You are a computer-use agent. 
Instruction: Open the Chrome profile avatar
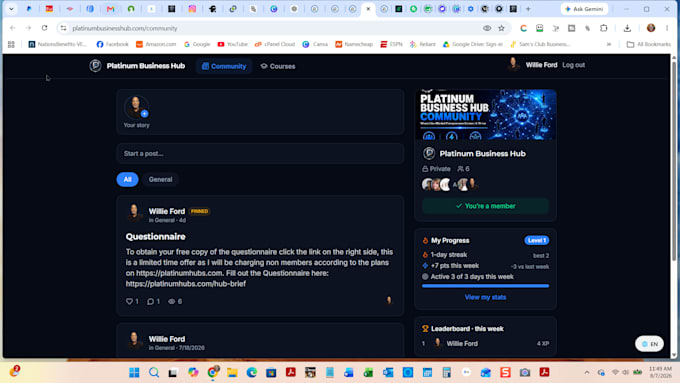click(651, 28)
